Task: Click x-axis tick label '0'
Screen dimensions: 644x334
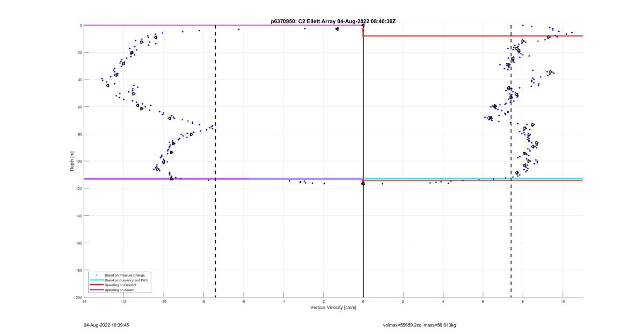Action: 363,302
